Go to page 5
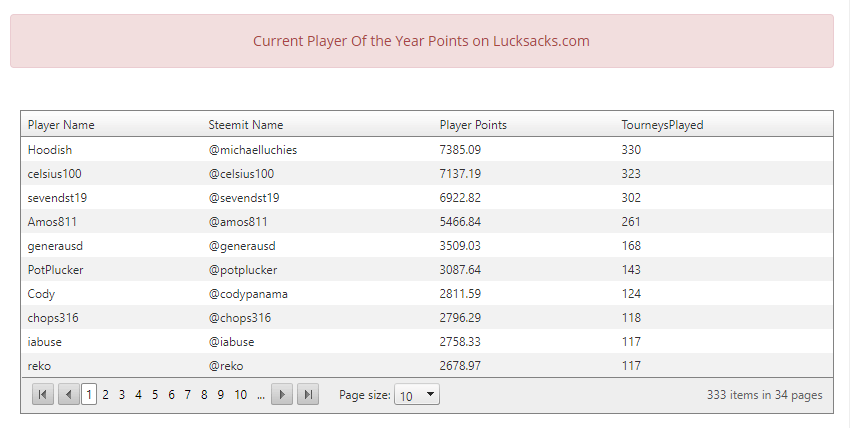The image size is (850, 428). click(x=155, y=395)
